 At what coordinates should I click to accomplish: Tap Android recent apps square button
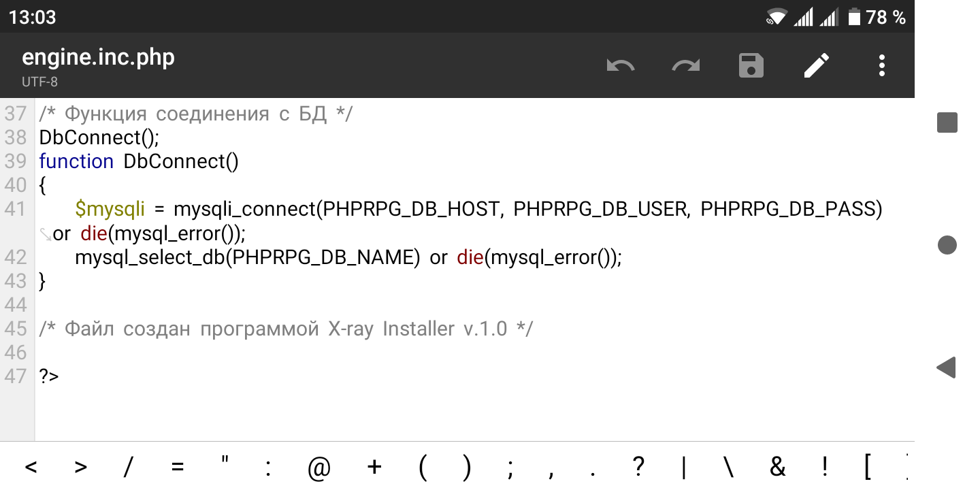pos(947,122)
